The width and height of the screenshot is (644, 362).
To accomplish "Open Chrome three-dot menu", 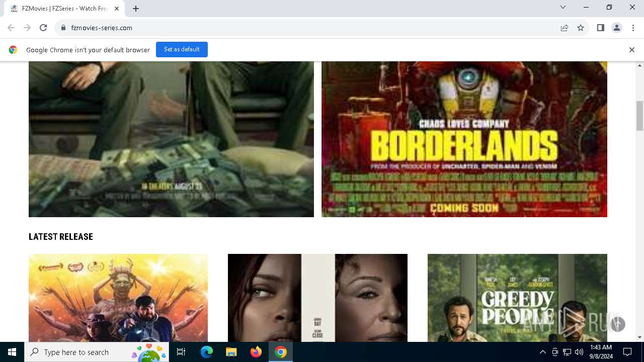I will 633,28.
